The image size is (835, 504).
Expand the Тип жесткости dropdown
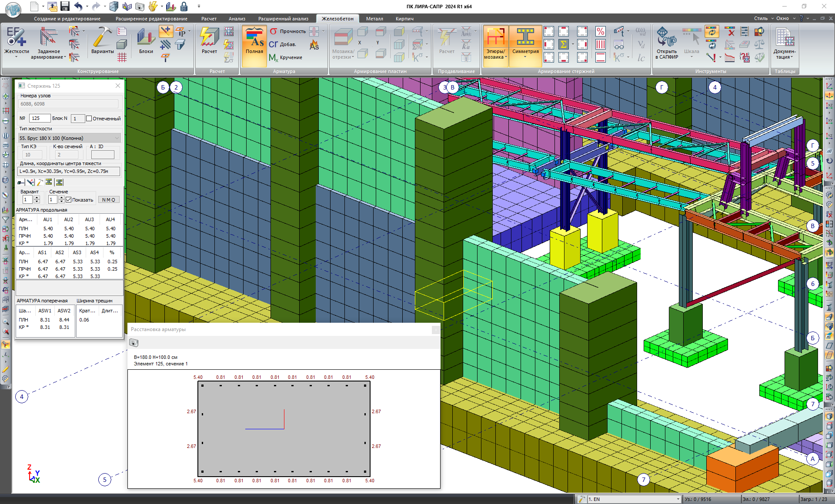(x=117, y=138)
